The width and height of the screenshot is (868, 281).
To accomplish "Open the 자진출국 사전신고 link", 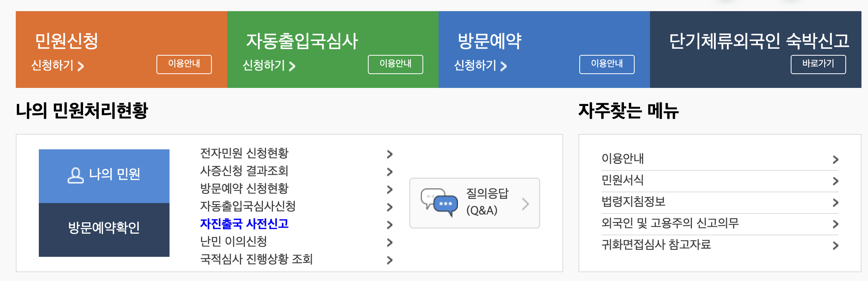I will (245, 225).
